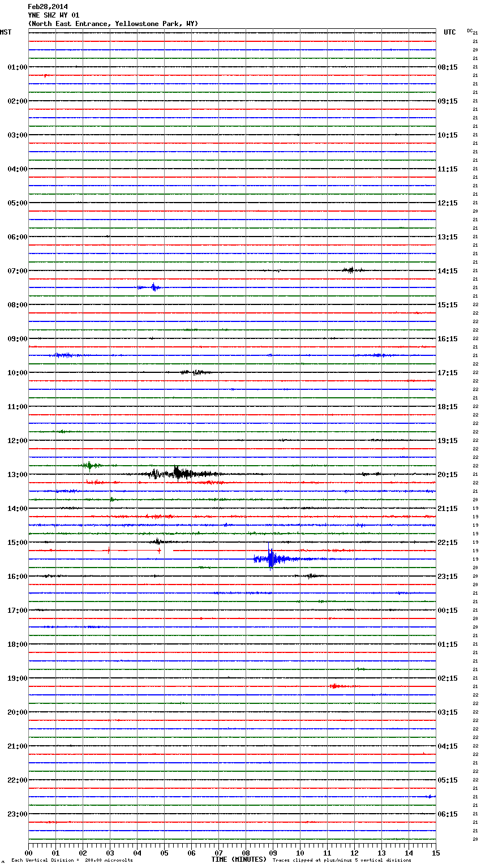Click the black event near minute 12 on 07:00 trace
This screenshot has height=868, width=481.
pyautogui.click(x=351, y=270)
